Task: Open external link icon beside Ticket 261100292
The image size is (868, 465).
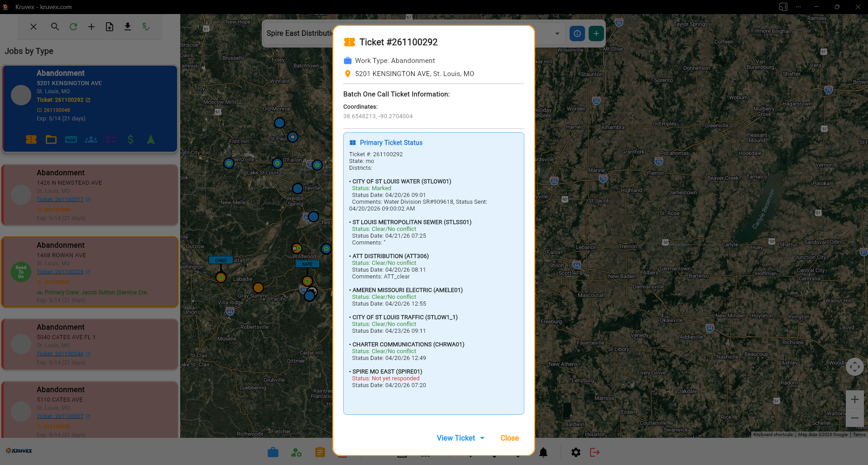Action: [x=88, y=100]
